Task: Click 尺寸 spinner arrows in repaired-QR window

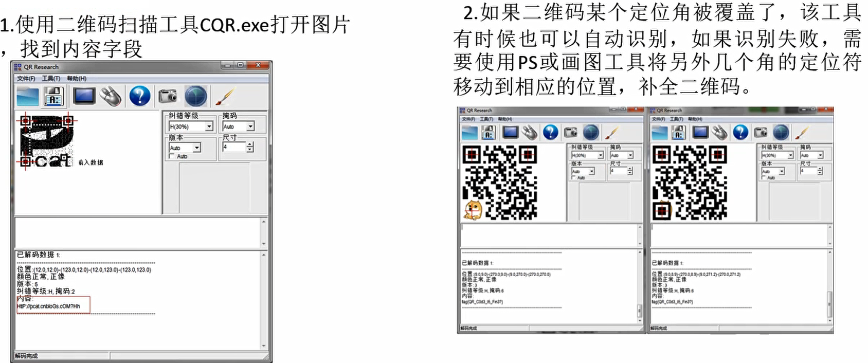Action: pyautogui.click(x=820, y=171)
